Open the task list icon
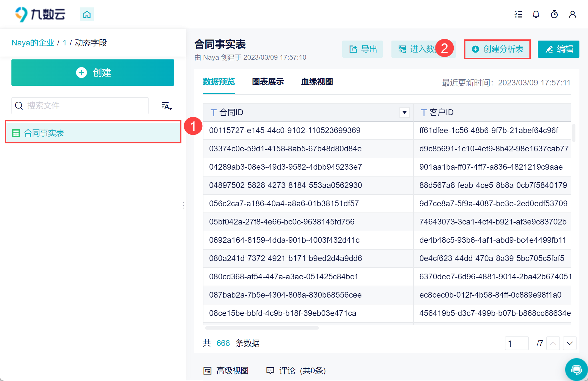Image resolution: width=588 pixels, height=381 pixels. [518, 14]
